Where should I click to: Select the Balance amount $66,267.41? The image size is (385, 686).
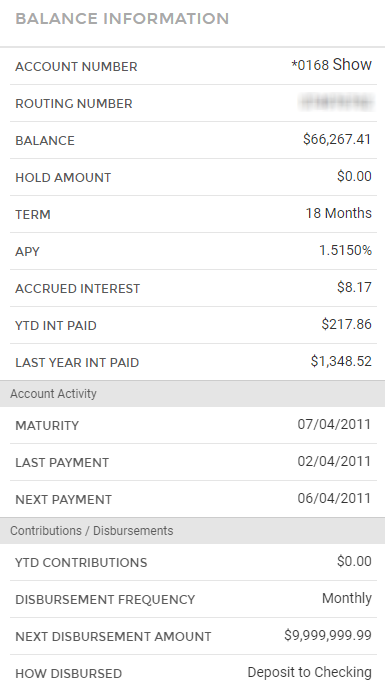(x=337, y=139)
